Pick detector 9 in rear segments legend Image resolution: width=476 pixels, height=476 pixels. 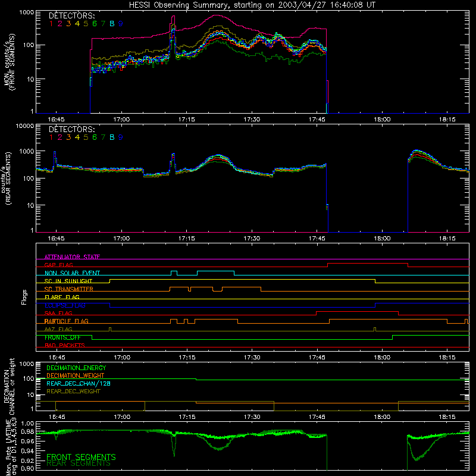pyautogui.click(x=121, y=137)
